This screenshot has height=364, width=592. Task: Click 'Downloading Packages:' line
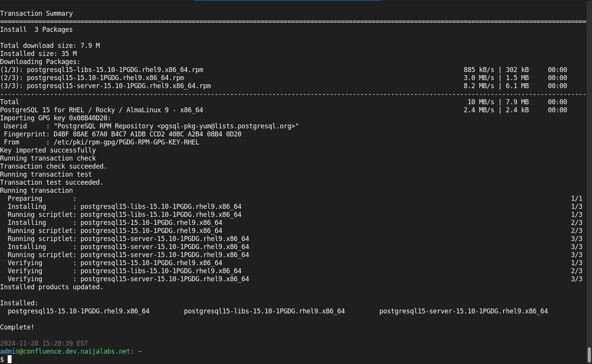(40, 62)
